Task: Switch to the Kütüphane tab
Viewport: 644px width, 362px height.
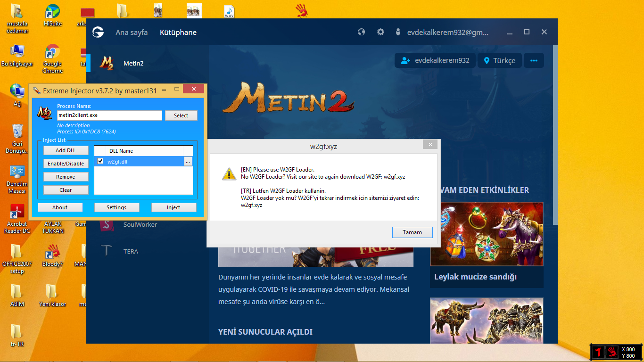Action: [178, 32]
